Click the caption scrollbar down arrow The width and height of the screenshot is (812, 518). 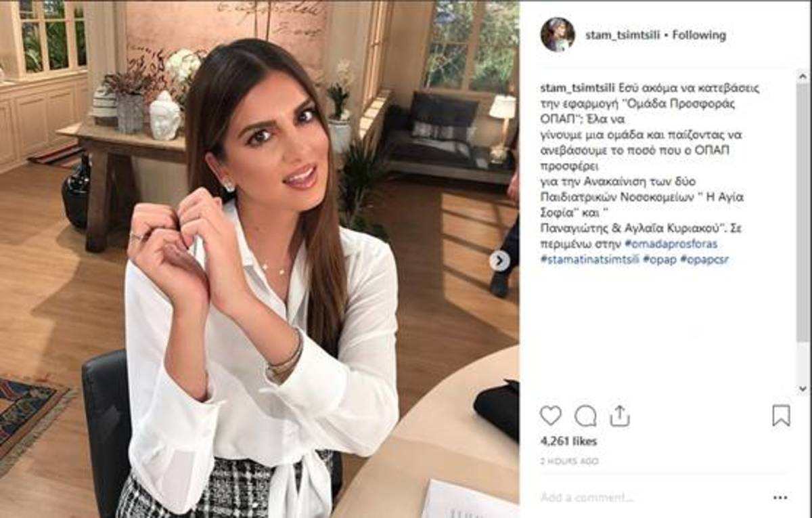click(x=803, y=389)
